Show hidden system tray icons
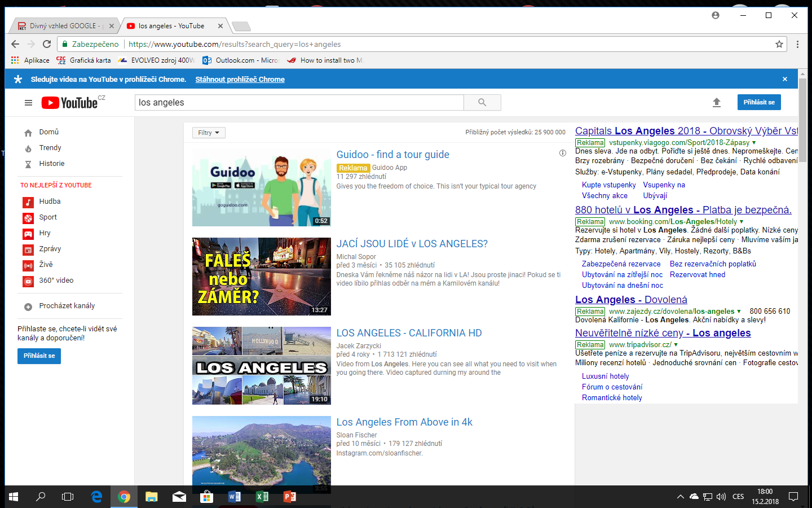This screenshot has width=812, height=508. click(x=681, y=497)
